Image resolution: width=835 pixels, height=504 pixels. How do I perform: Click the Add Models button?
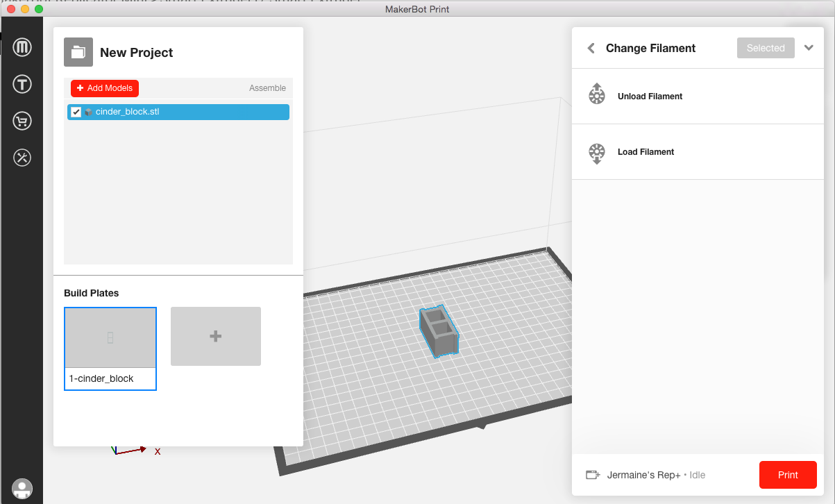click(x=105, y=88)
